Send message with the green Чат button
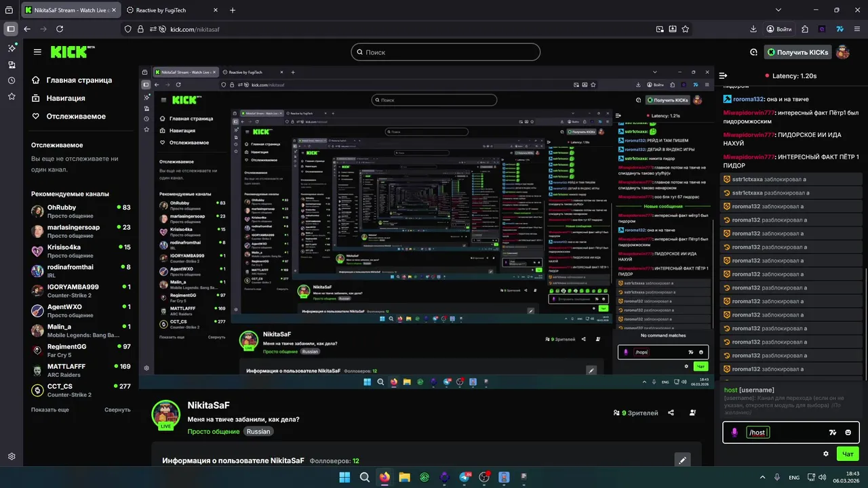Image resolution: width=868 pixels, height=488 pixels. coord(848,453)
